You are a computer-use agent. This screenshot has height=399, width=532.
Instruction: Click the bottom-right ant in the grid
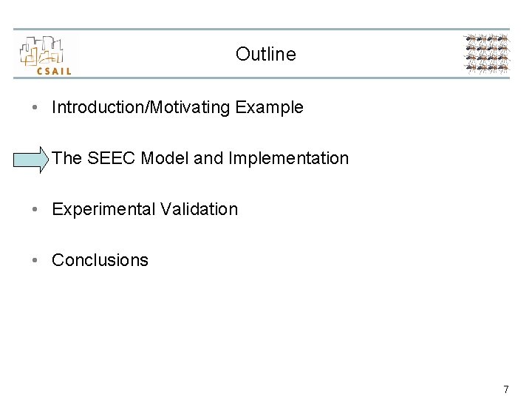tap(502, 67)
